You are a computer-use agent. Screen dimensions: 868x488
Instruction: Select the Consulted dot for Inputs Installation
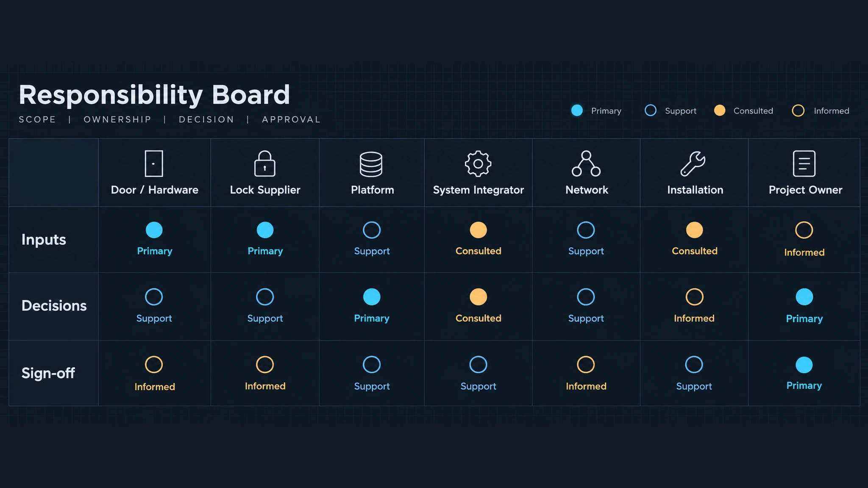coord(695,230)
